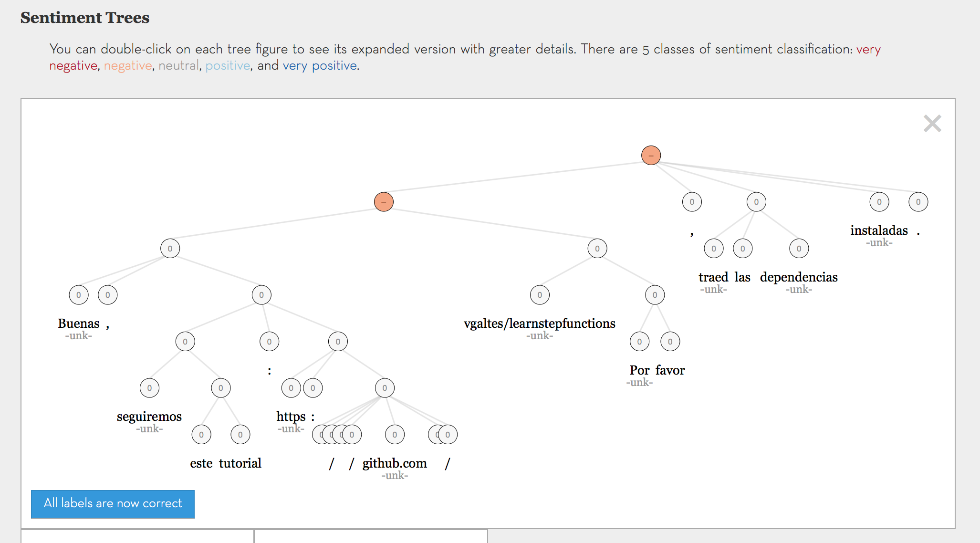The width and height of the screenshot is (980, 543).
Task: Select the node above 'https'
Action: click(291, 387)
